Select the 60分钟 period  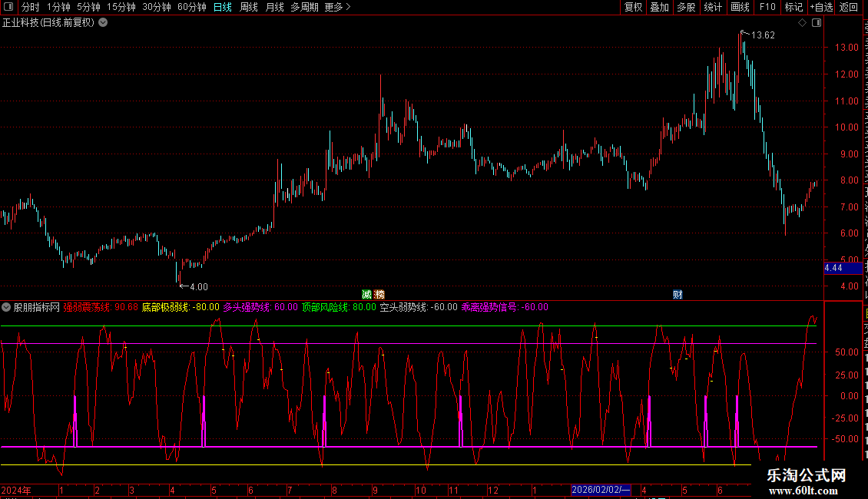click(x=192, y=7)
